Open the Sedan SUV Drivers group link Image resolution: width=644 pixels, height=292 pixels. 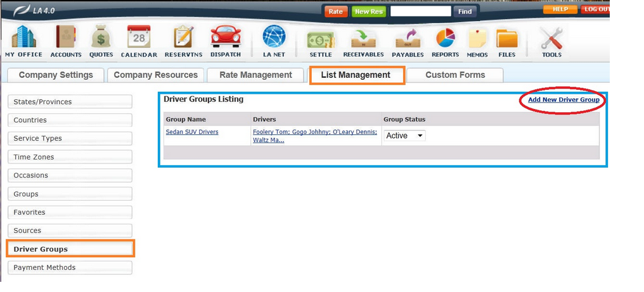(191, 132)
